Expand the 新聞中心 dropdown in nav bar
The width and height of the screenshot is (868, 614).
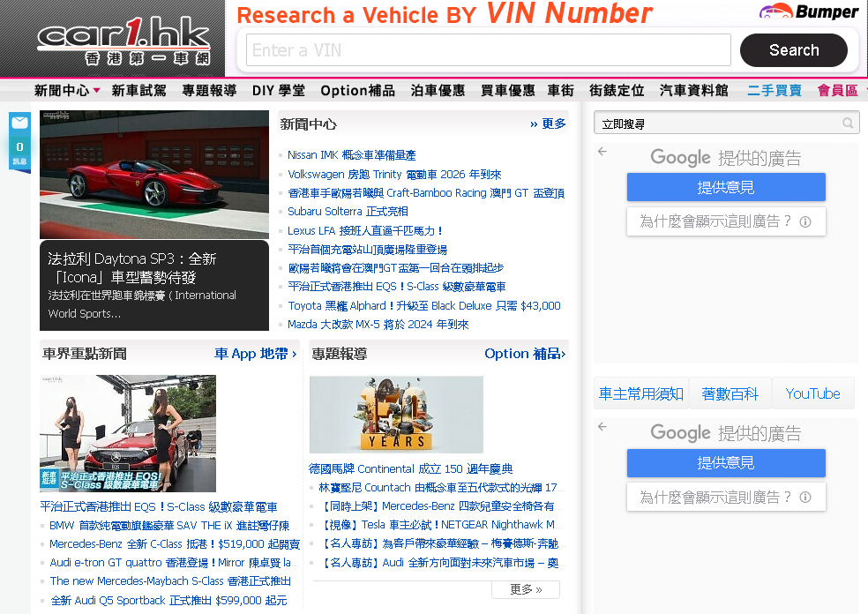[x=96, y=90]
